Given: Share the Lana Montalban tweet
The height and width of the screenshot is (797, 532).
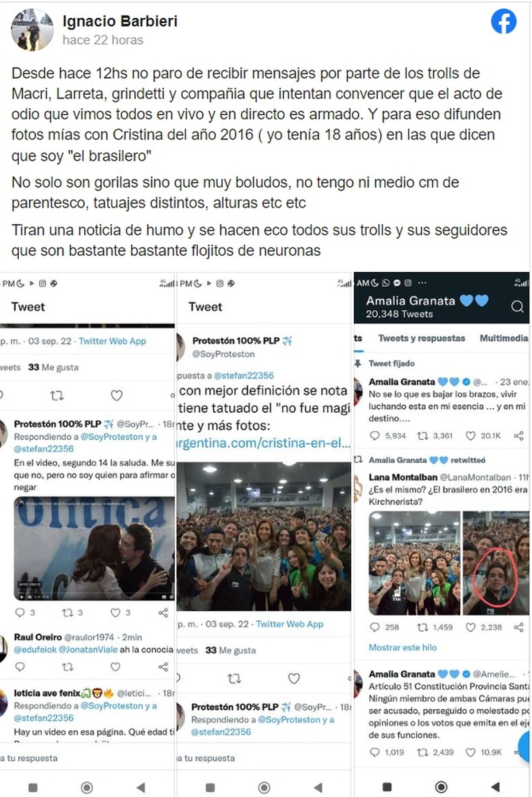Looking at the screenshot, I should (518, 627).
